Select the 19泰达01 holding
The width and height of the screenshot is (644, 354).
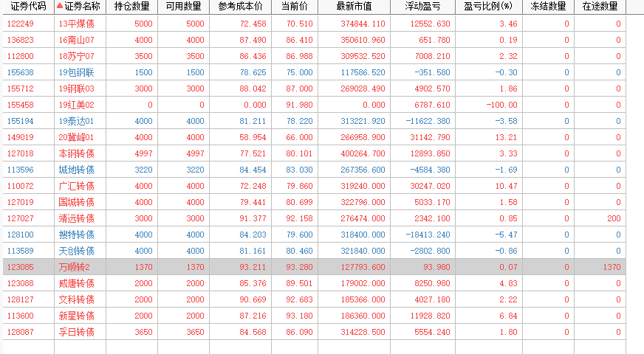click(x=76, y=121)
